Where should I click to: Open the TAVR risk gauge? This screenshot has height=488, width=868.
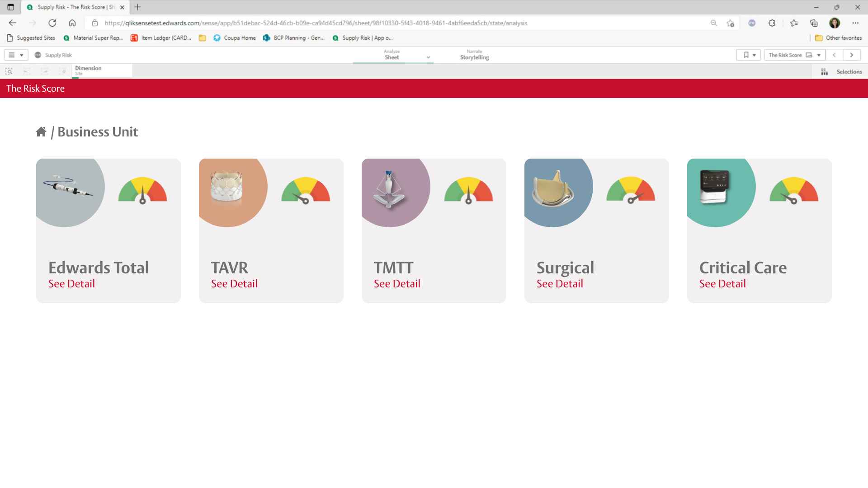pyautogui.click(x=306, y=191)
